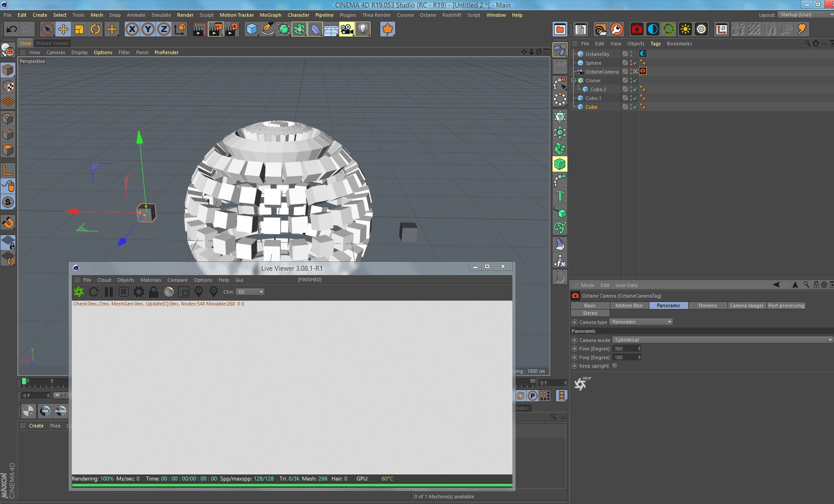Image resolution: width=834 pixels, height=504 pixels.
Task: Click the Fovy degree stepper arrows
Action: [x=639, y=357]
